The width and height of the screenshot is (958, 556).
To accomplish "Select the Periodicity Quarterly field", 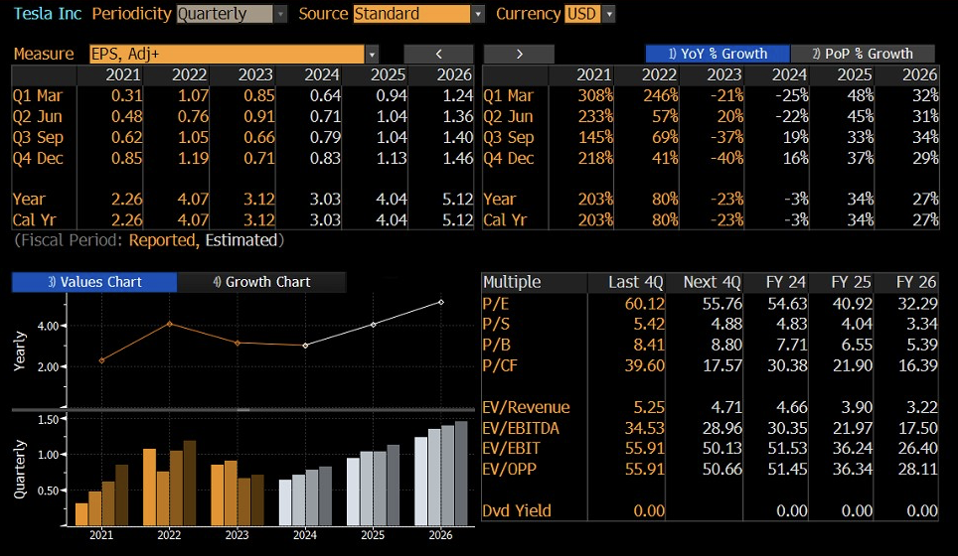I will click(x=225, y=14).
